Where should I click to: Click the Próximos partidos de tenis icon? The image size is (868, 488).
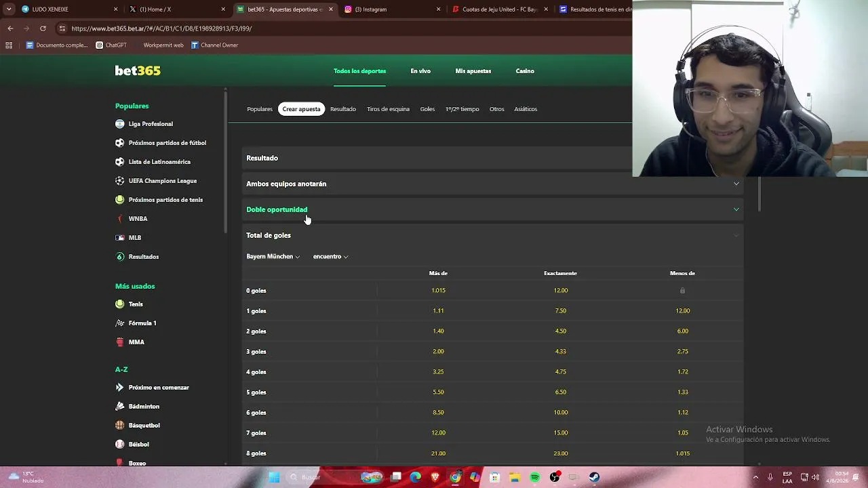pyautogui.click(x=120, y=200)
